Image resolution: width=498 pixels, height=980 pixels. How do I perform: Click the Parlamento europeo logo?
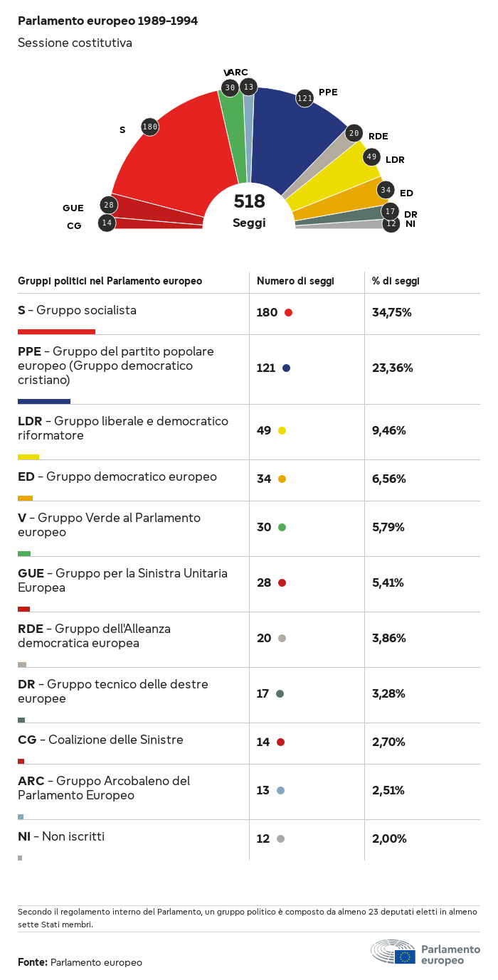(425, 952)
